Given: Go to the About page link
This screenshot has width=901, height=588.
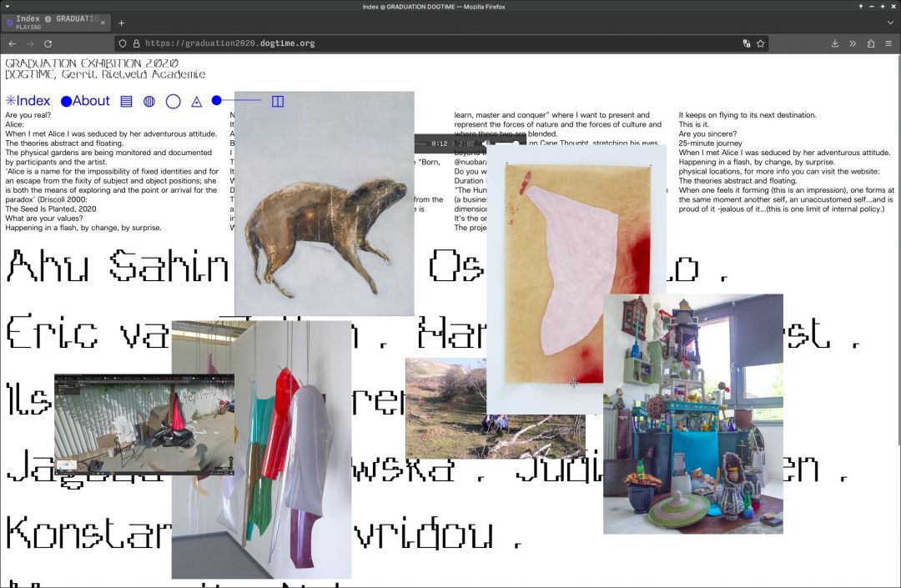Looking at the screenshot, I should (x=85, y=101).
